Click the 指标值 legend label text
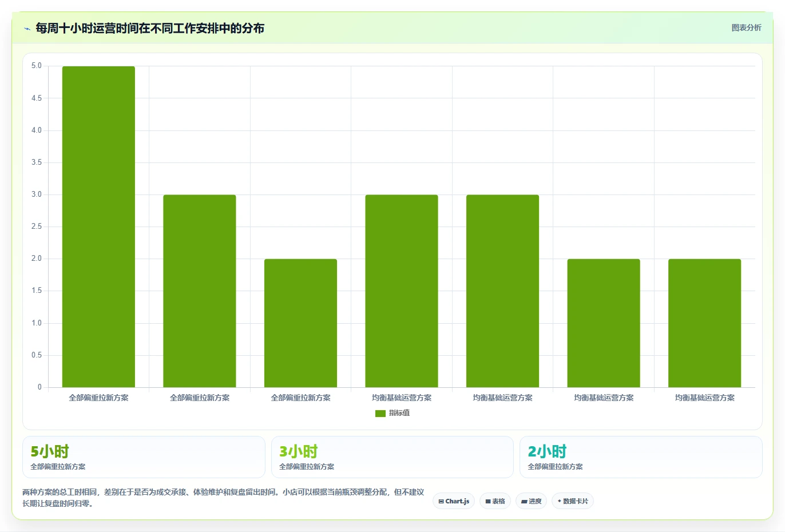 point(399,413)
